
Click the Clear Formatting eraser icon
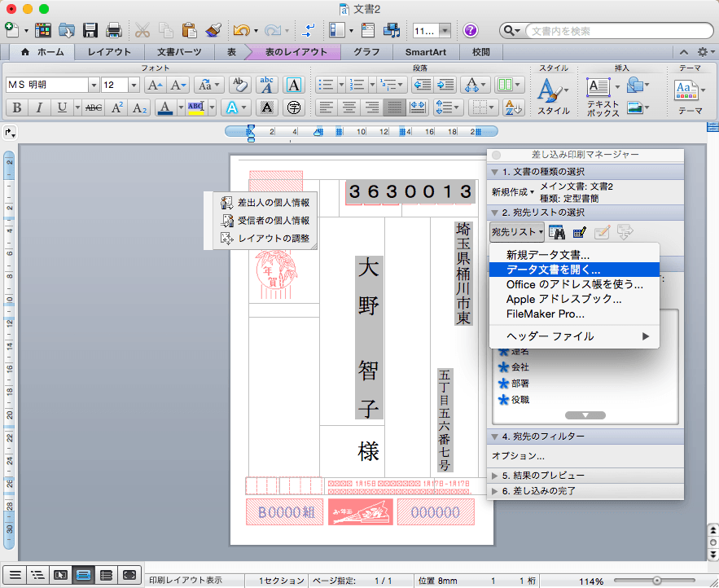(239, 85)
